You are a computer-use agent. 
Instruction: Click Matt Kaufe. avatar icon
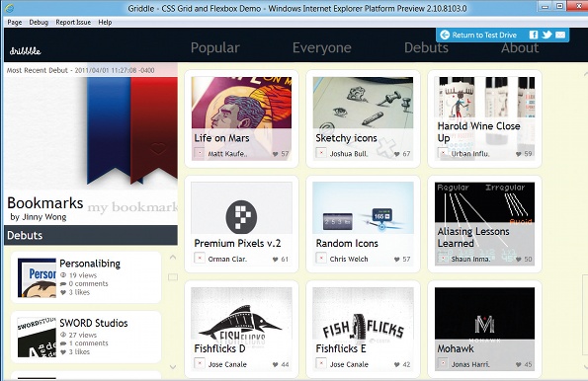point(200,153)
